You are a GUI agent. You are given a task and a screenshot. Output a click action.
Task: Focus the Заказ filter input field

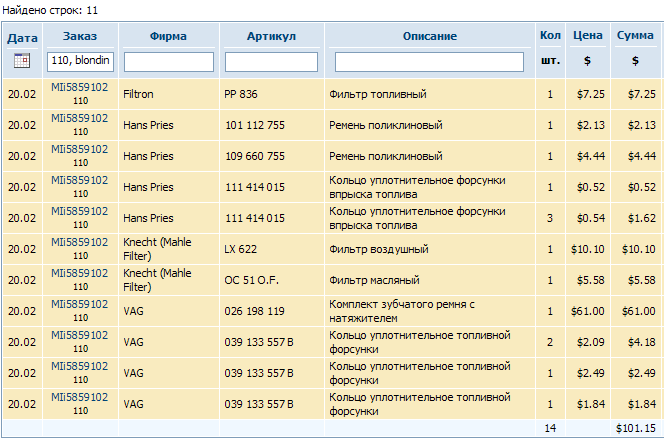click(80, 61)
